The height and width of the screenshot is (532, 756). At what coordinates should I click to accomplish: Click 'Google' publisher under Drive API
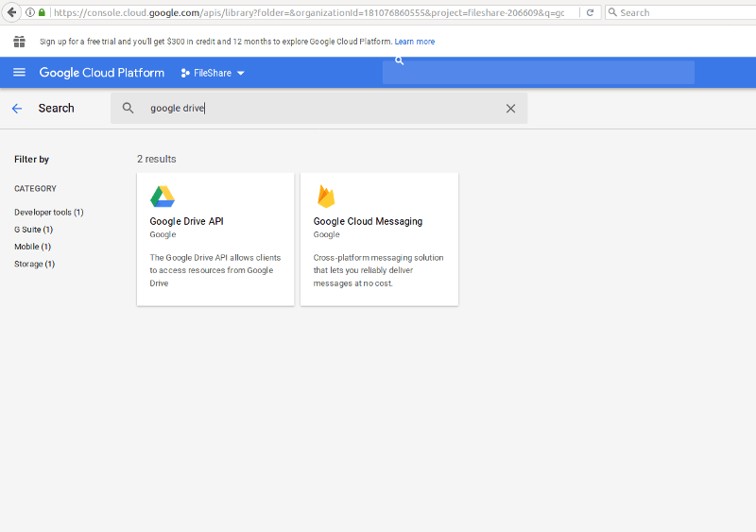(163, 235)
